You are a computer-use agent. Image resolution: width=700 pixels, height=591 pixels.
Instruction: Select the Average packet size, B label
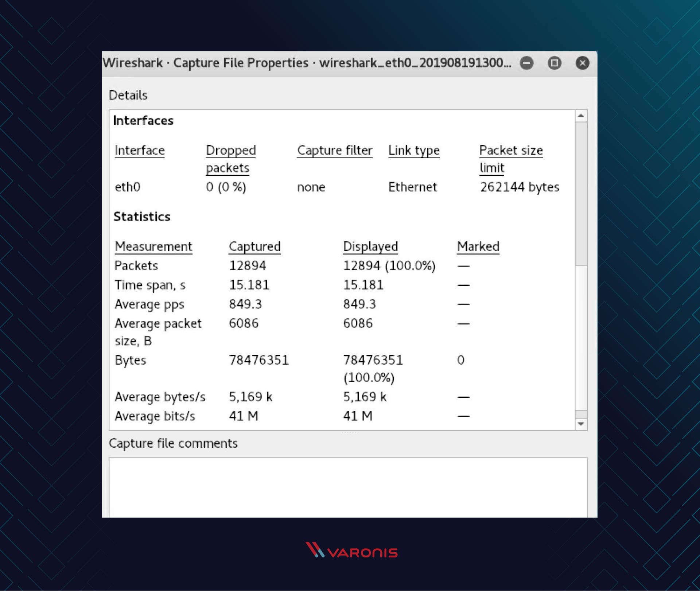[x=158, y=333]
